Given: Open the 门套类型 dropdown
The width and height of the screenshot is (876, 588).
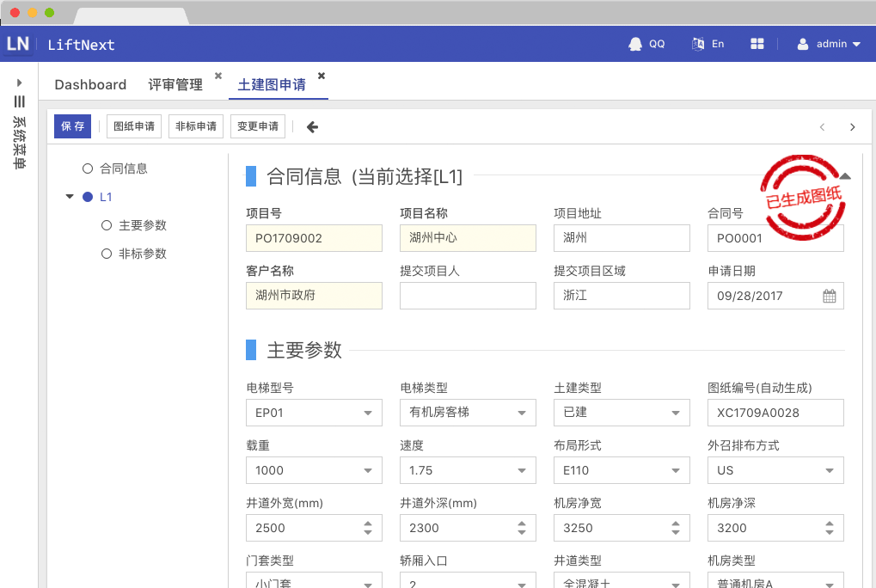Looking at the screenshot, I should [314, 580].
